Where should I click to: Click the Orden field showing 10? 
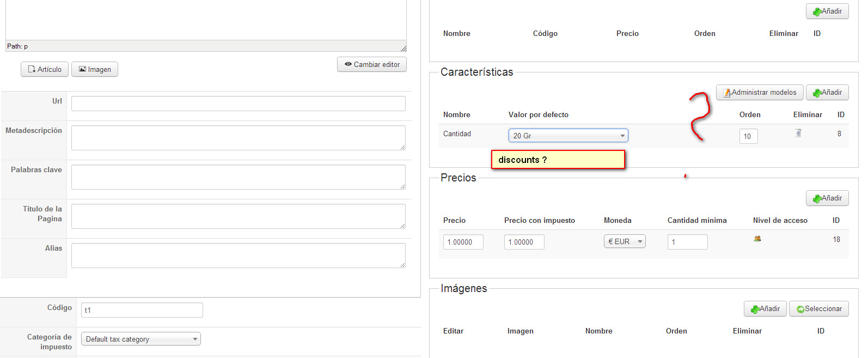pos(748,136)
